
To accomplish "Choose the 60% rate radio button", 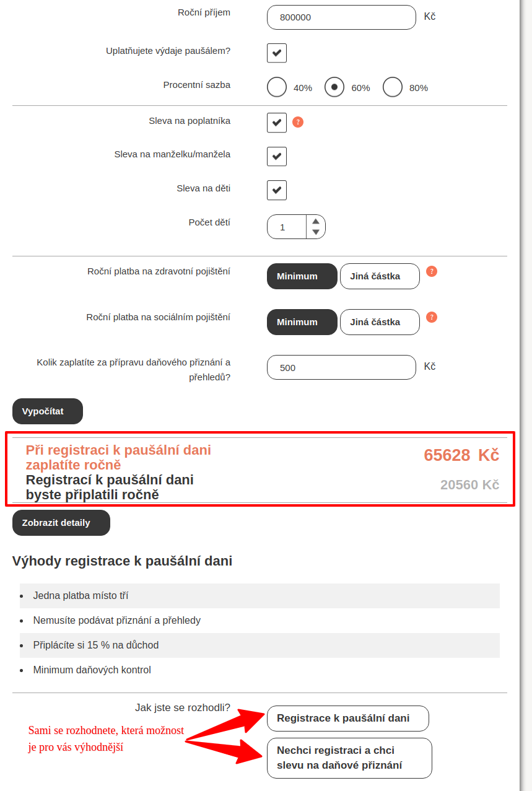I will [x=334, y=87].
